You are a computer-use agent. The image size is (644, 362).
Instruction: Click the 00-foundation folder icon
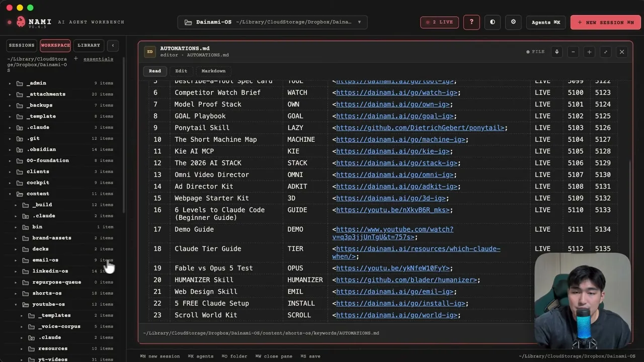[20, 160]
